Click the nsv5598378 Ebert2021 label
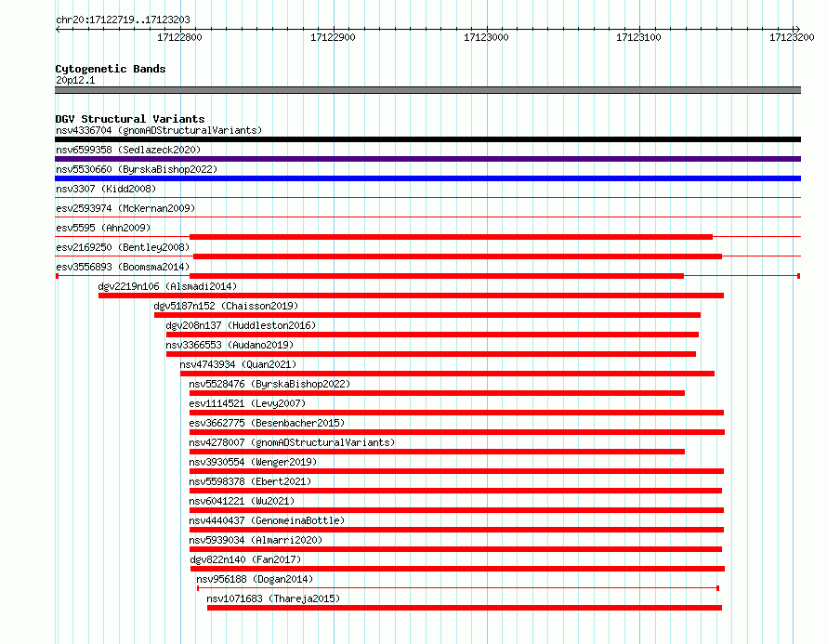The height and width of the screenshot is (644, 827). 250,481
